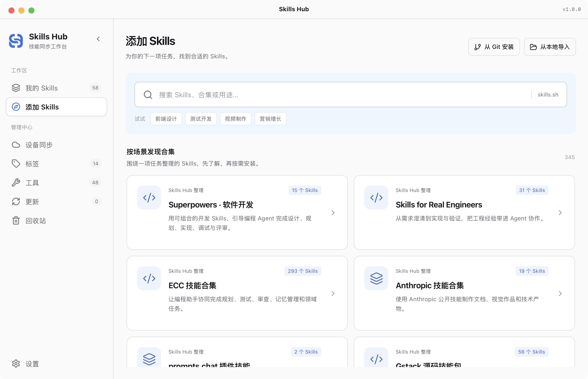Screen dimensions: 588x379
Task: Open the 设备同步 page
Action: 57,145
